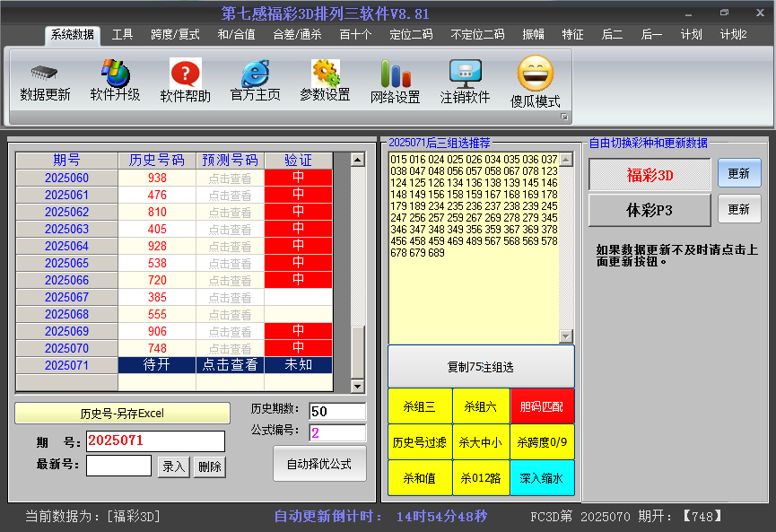
Task: Click the 杀跨度0/9 button
Action: click(542, 442)
